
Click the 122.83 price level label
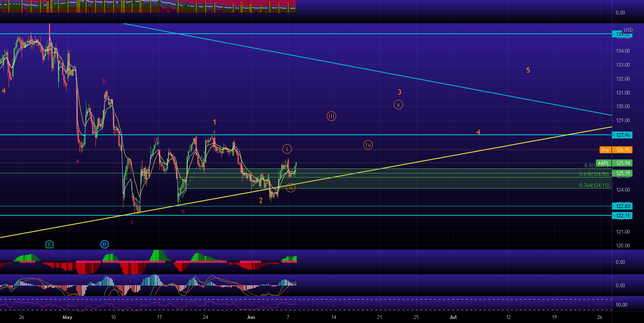pyautogui.click(x=622, y=206)
